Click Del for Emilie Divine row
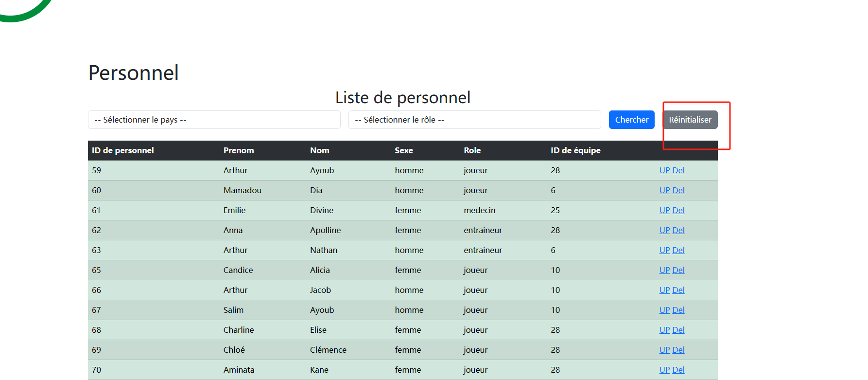The width and height of the screenshot is (868, 380). click(x=678, y=210)
